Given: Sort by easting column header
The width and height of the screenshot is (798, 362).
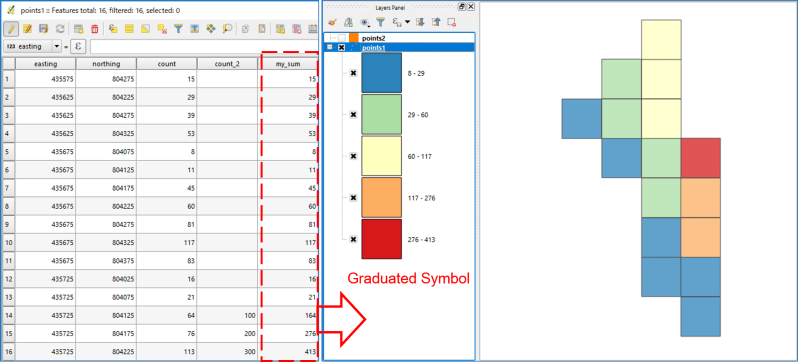Looking at the screenshot, I should (x=45, y=64).
